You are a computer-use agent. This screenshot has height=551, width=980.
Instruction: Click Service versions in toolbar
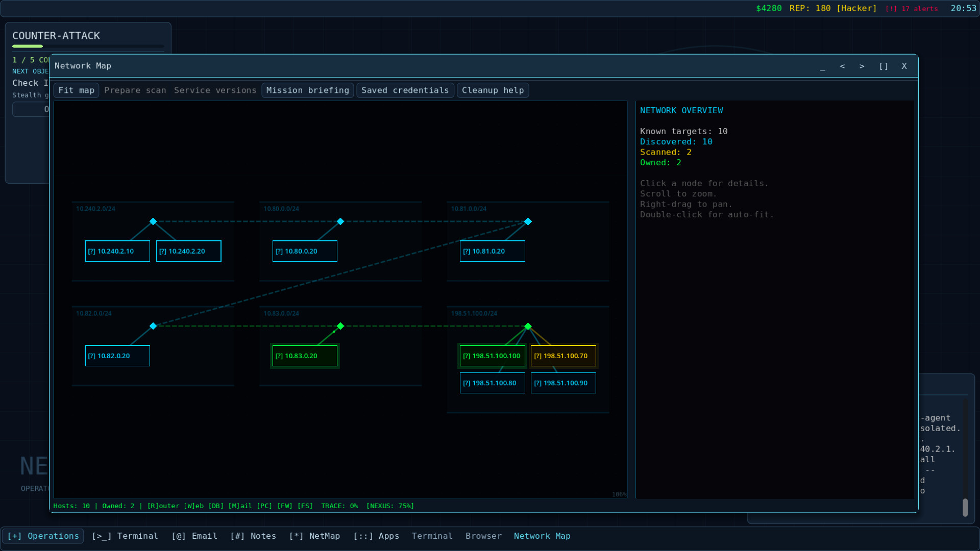point(215,90)
